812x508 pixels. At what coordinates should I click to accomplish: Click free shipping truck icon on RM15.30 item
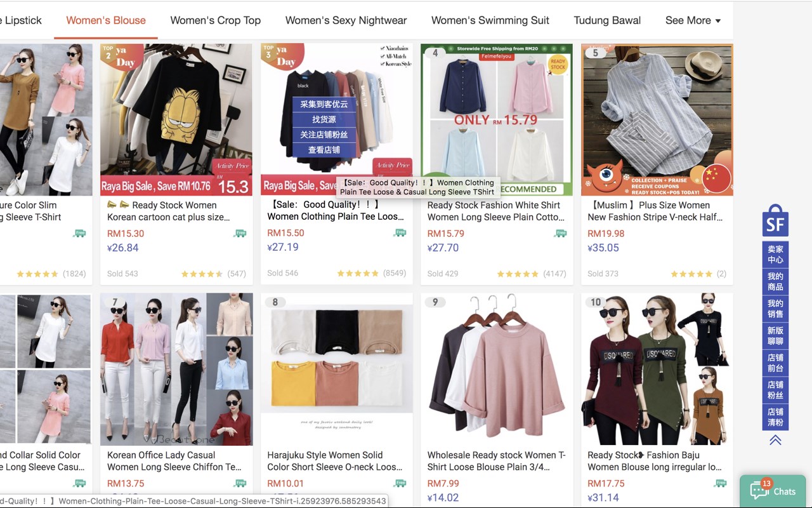(240, 233)
